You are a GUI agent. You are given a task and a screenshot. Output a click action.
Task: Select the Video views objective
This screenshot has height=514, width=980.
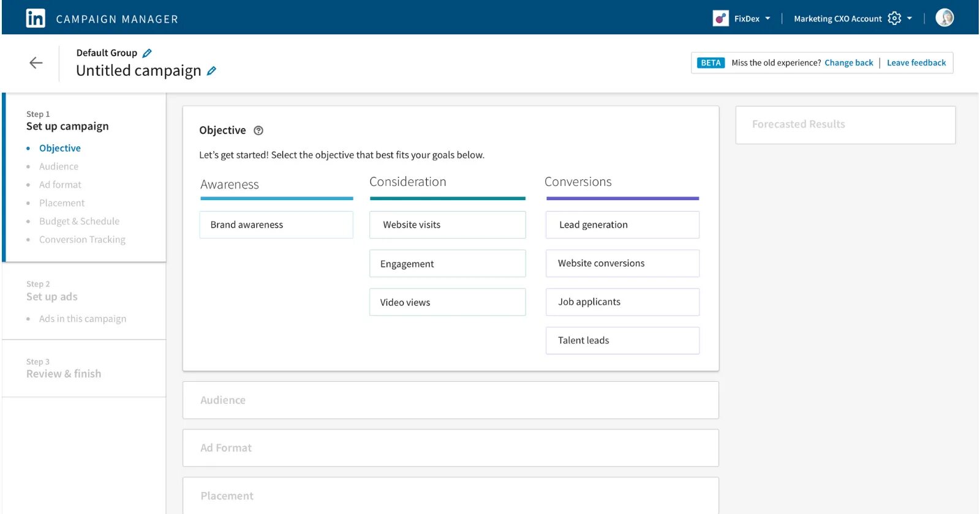click(447, 302)
